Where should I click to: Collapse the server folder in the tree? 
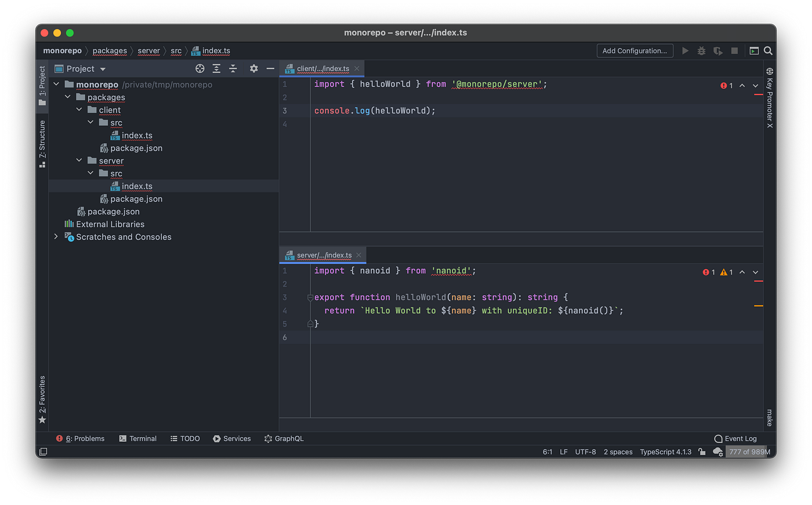coord(79,161)
